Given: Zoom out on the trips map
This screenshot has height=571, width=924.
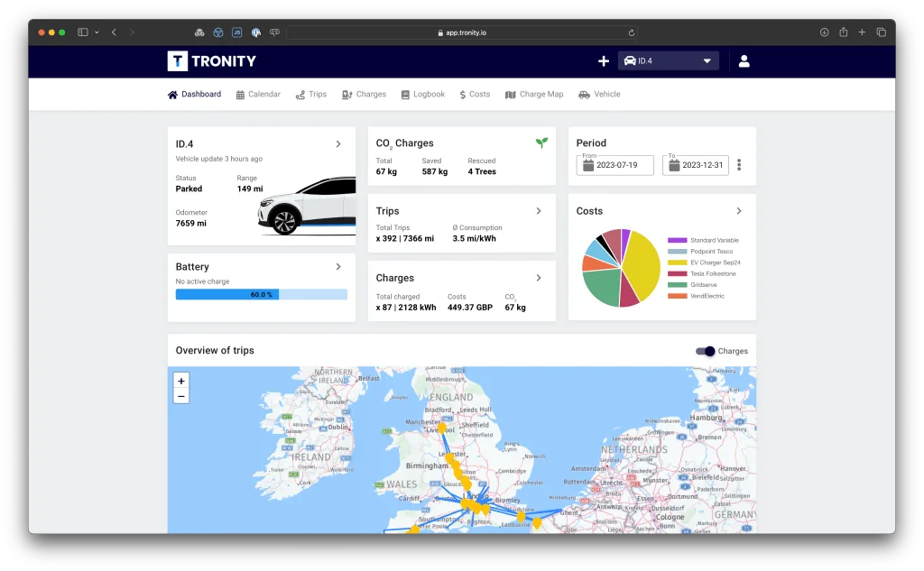Looking at the screenshot, I should click(x=181, y=397).
